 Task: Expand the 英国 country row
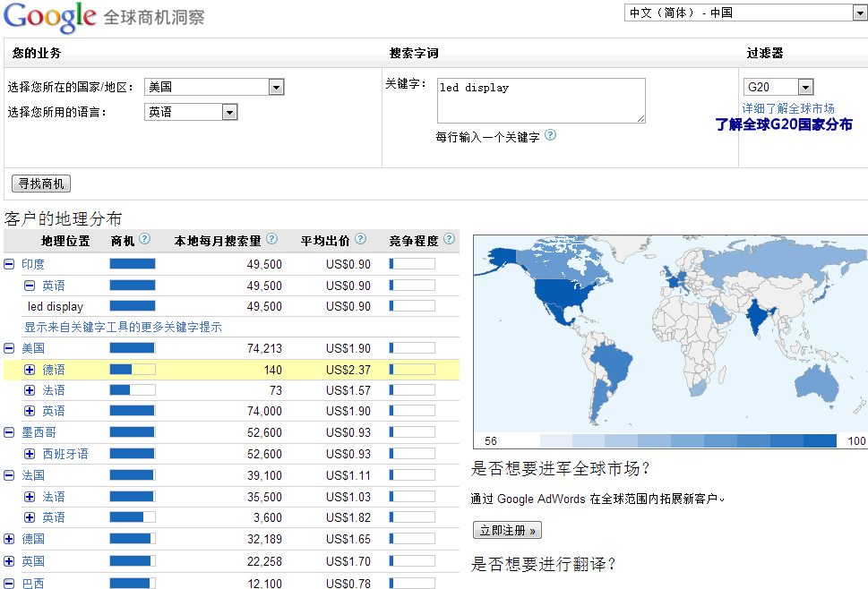[x=9, y=561]
